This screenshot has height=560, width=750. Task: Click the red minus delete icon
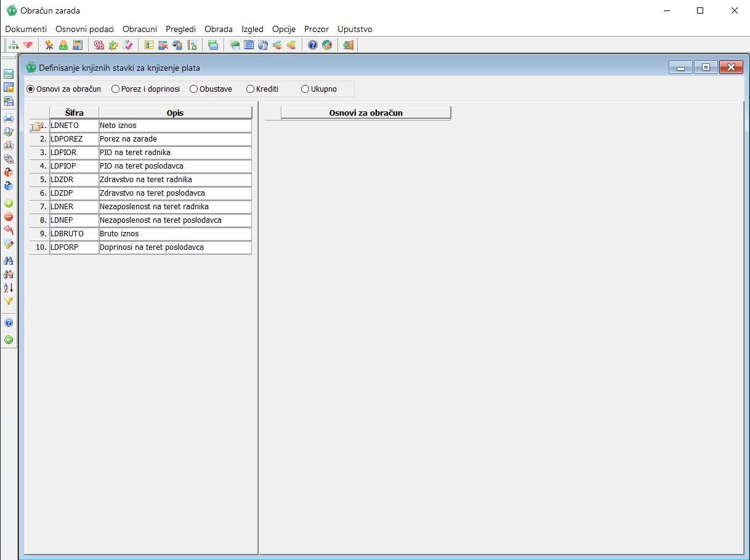click(x=9, y=217)
